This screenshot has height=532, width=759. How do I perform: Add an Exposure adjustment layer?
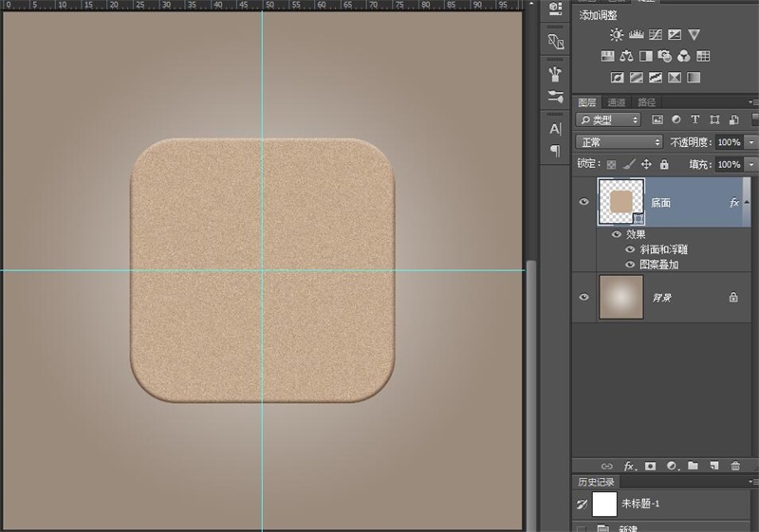pyautogui.click(x=675, y=34)
